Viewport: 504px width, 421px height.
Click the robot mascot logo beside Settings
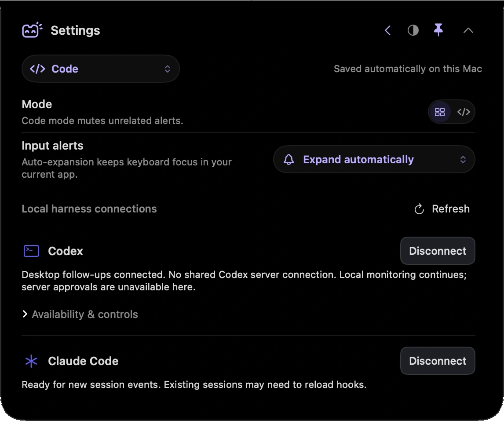(x=32, y=30)
